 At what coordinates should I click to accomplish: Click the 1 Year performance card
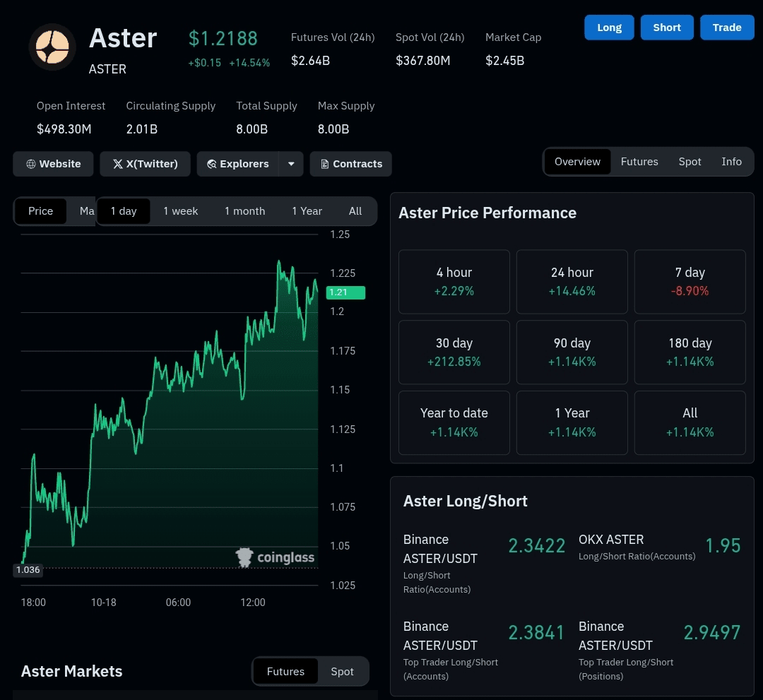pos(572,422)
